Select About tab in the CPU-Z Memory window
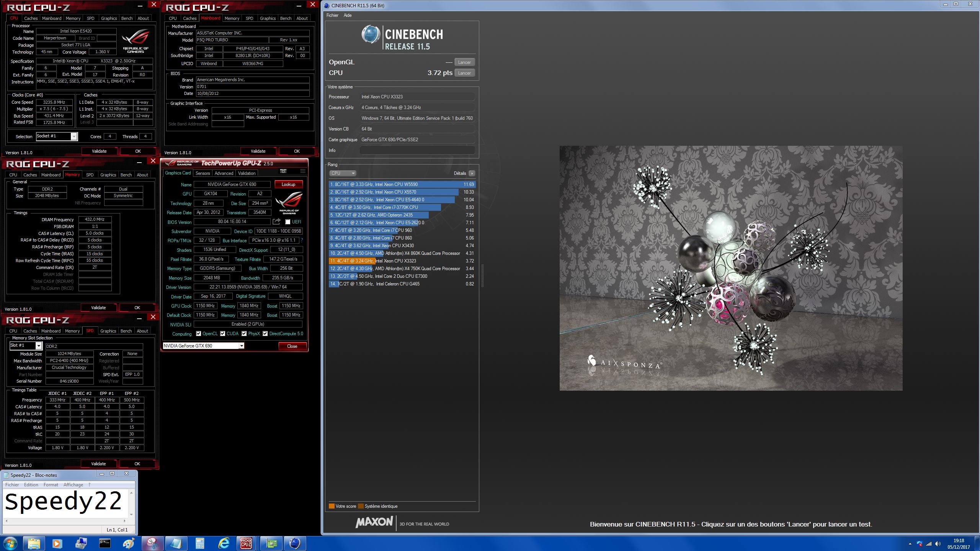This screenshot has width=980, height=551. coord(142,175)
